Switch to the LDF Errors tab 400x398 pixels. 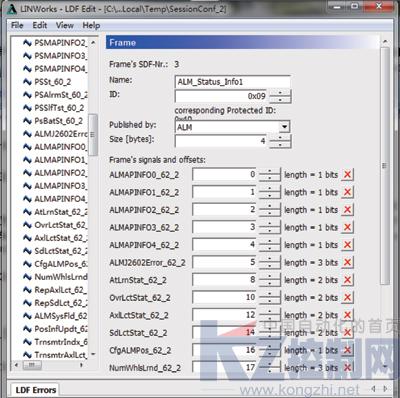(36, 390)
